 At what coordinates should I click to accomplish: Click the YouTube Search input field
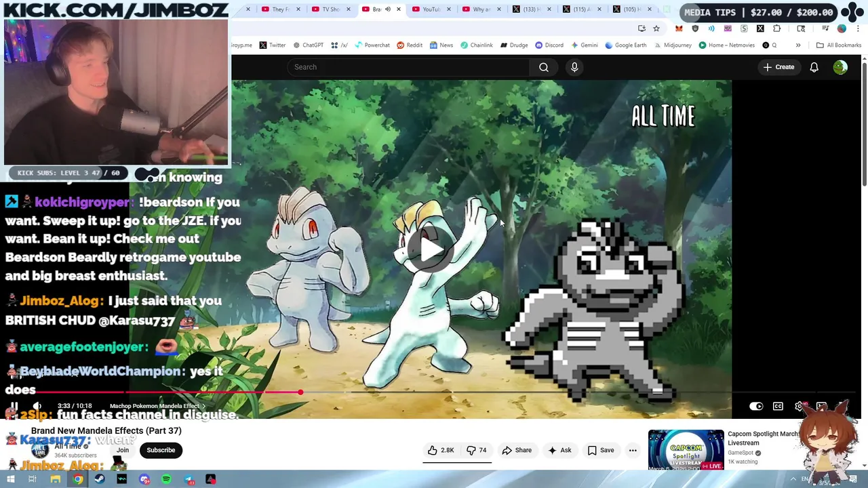pyautogui.click(x=409, y=67)
